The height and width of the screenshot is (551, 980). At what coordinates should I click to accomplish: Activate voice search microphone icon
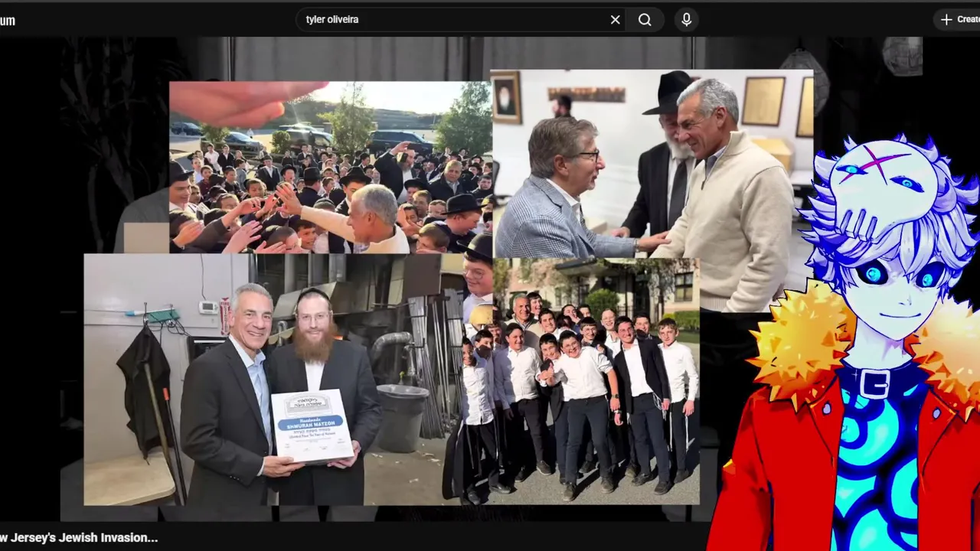click(686, 20)
